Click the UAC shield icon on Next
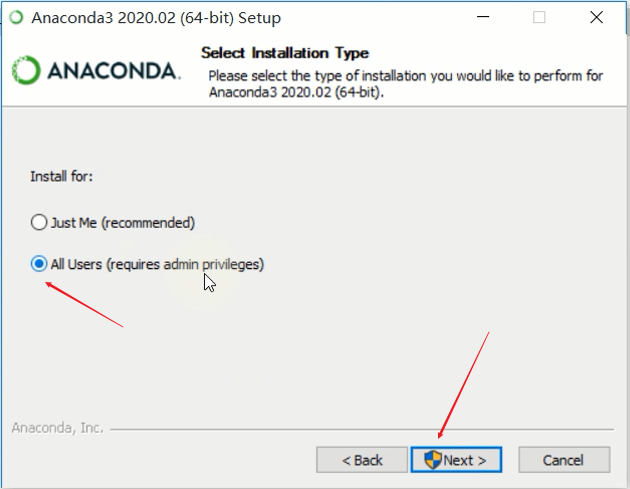630x489 pixels. click(x=433, y=460)
